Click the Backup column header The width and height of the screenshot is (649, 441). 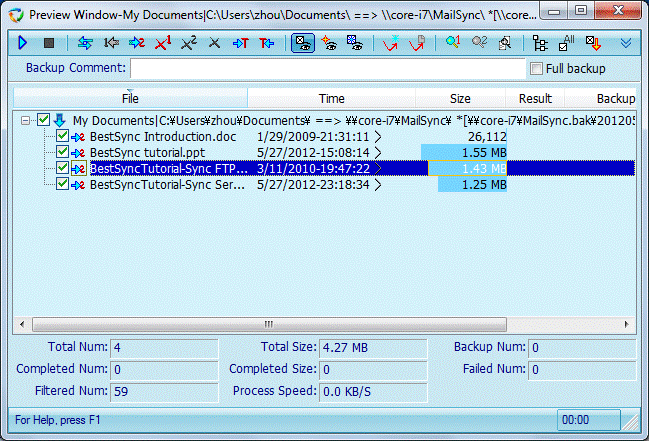601,98
